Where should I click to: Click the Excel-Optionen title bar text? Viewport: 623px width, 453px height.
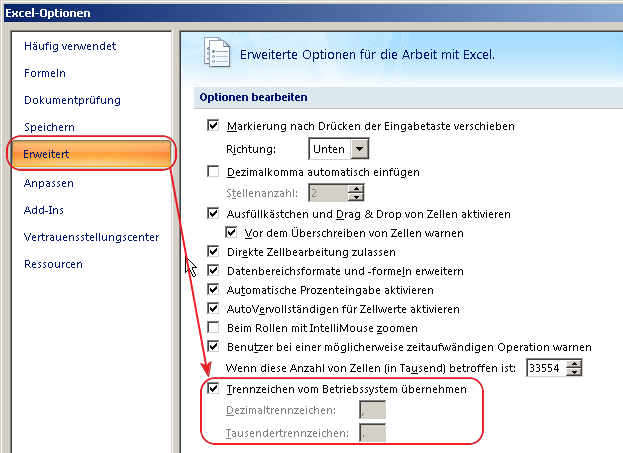[48, 13]
